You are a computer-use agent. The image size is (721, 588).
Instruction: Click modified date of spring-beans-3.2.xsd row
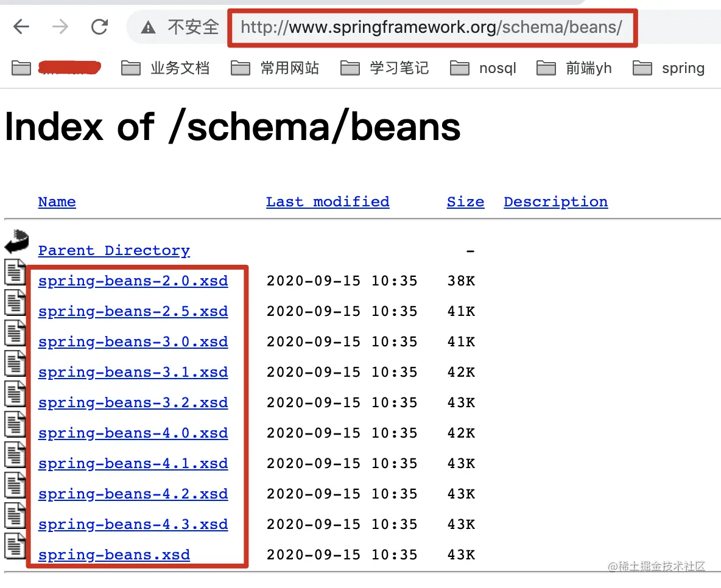[342, 403]
